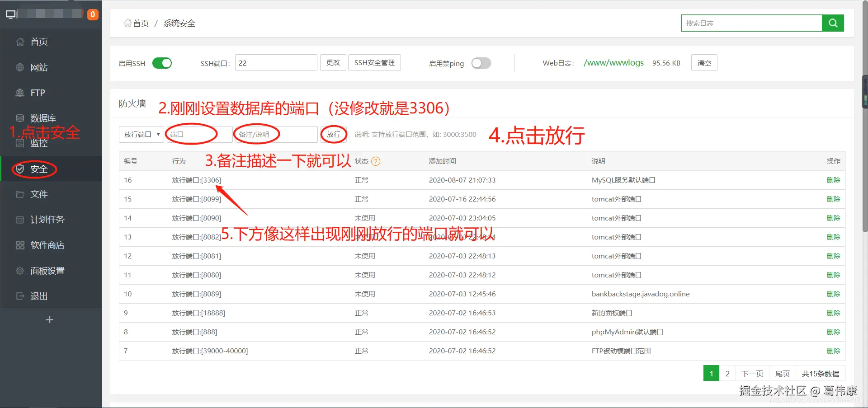
Task: Click bankbackstage.javadog.online description text
Action: click(x=641, y=294)
